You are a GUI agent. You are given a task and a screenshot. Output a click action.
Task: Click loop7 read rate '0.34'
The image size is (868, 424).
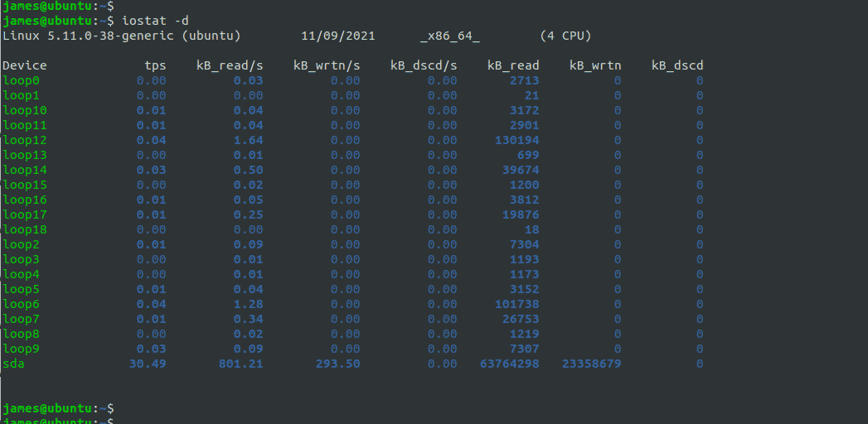pos(248,320)
